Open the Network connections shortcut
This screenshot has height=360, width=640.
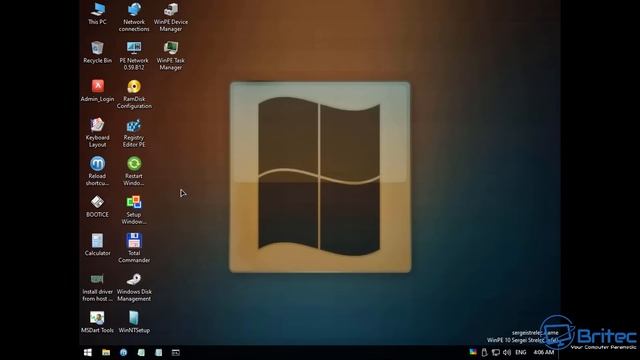134,17
